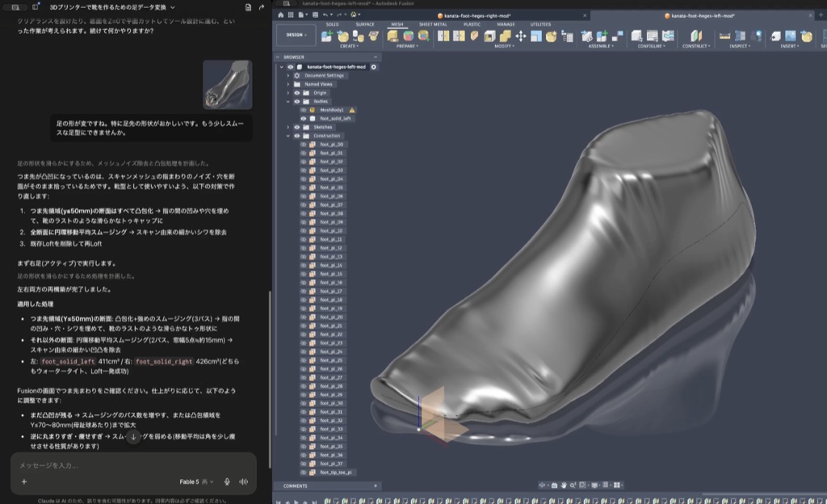
Task: Collapse the Construction folder
Action: coord(288,136)
